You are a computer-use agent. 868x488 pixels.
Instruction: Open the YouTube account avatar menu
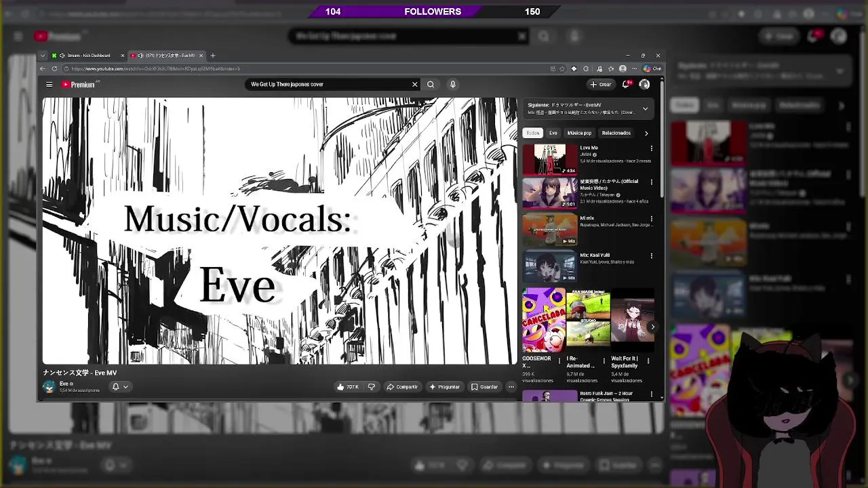tap(644, 85)
